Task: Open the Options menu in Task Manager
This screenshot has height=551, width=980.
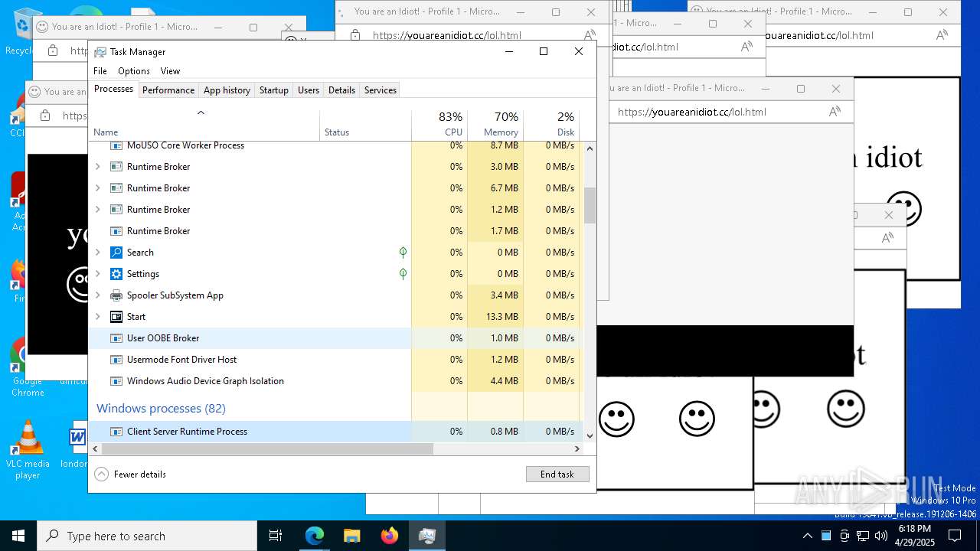Action: click(134, 70)
